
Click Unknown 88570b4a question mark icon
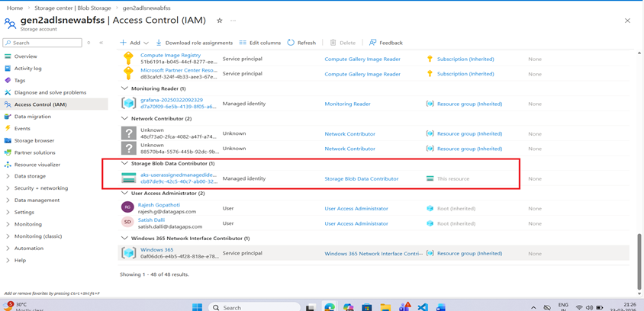pos(129,149)
